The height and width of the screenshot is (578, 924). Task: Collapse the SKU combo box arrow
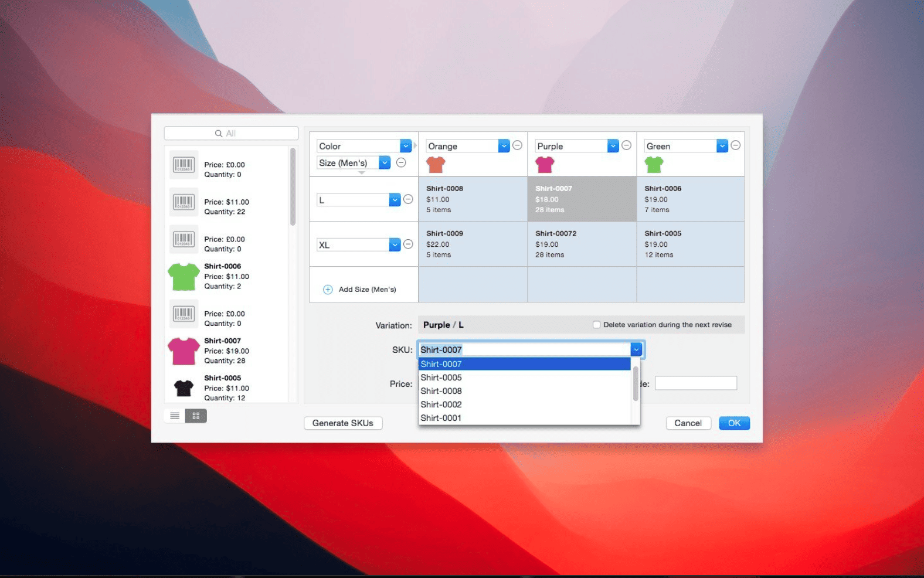637,349
